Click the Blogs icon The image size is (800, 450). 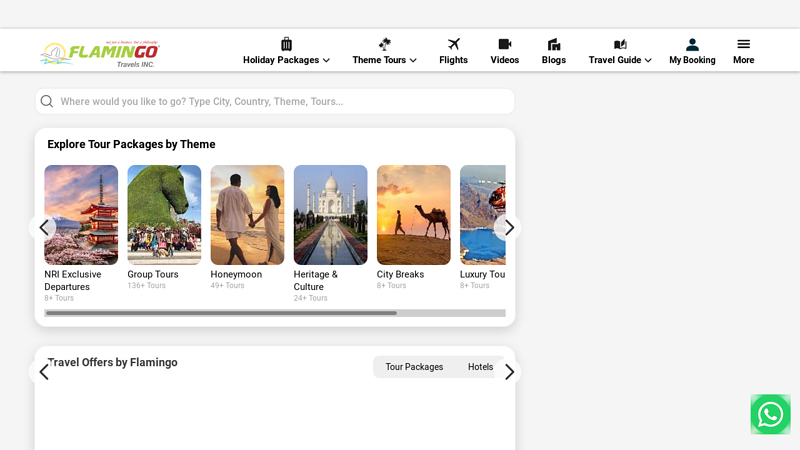553,45
